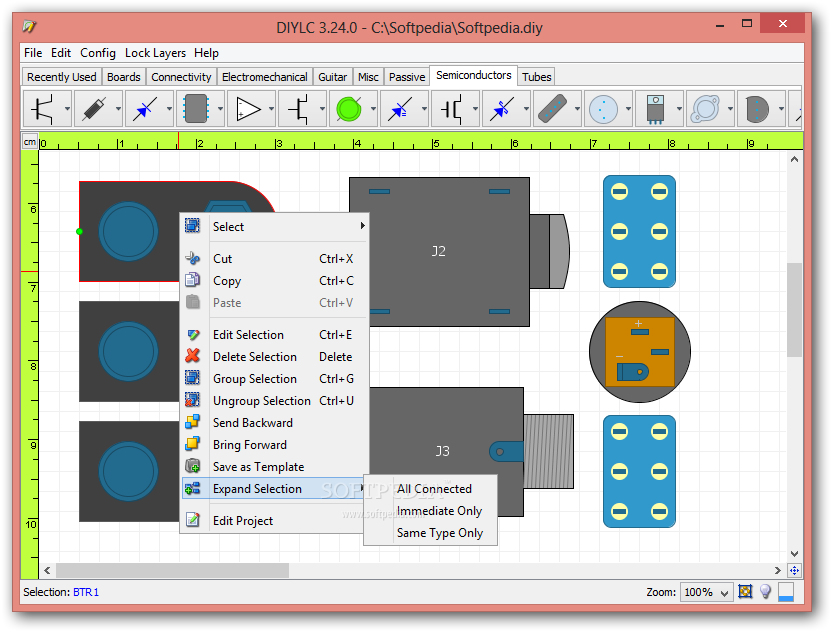Choose Ungroup Selection in context menu
The image size is (832, 632).
[274, 401]
